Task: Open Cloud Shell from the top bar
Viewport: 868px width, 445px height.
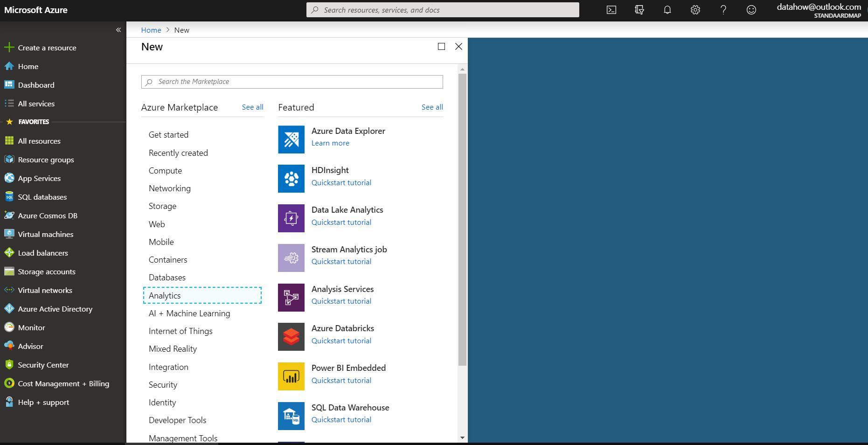Action: (611, 10)
